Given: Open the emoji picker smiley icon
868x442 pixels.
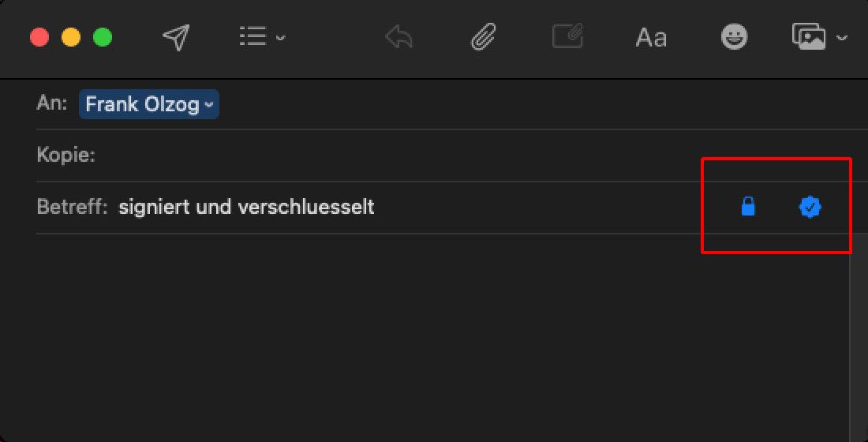Looking at the screenshot, I should 735,37.
